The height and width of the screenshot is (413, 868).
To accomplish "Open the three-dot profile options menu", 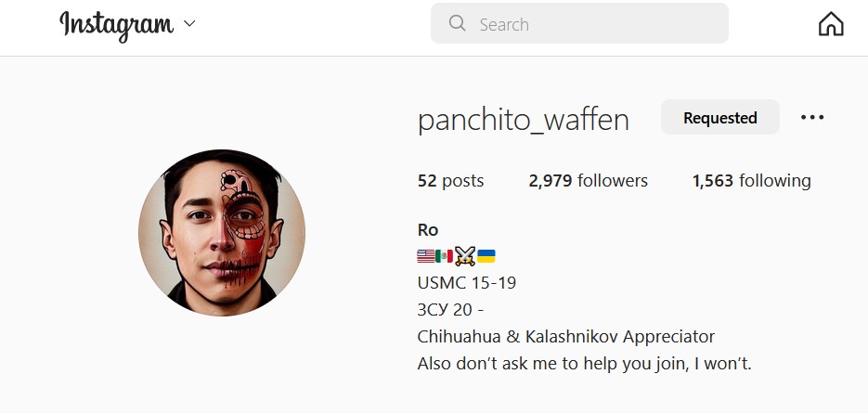I will pos(812,117).
